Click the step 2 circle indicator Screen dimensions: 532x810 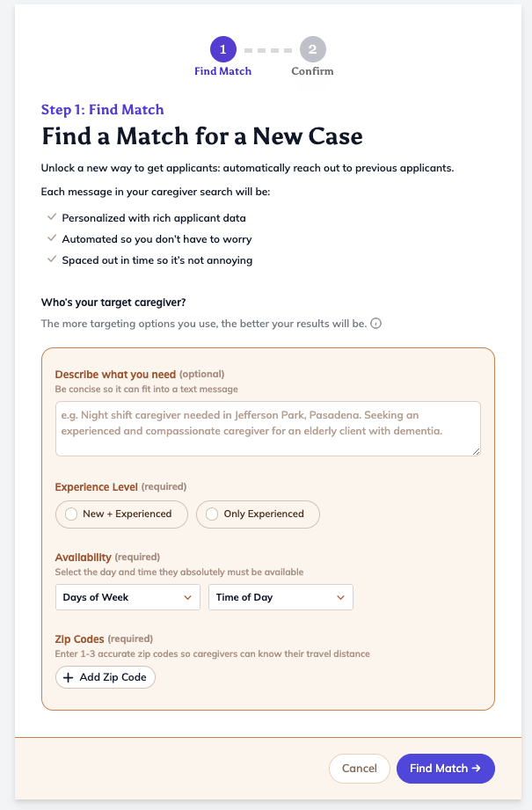[x=312, y=49]
